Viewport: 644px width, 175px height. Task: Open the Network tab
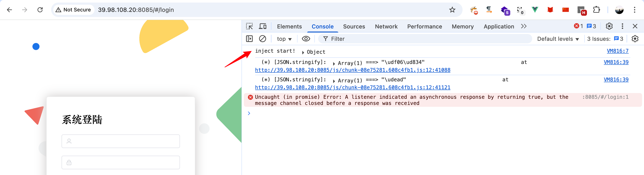386,26
